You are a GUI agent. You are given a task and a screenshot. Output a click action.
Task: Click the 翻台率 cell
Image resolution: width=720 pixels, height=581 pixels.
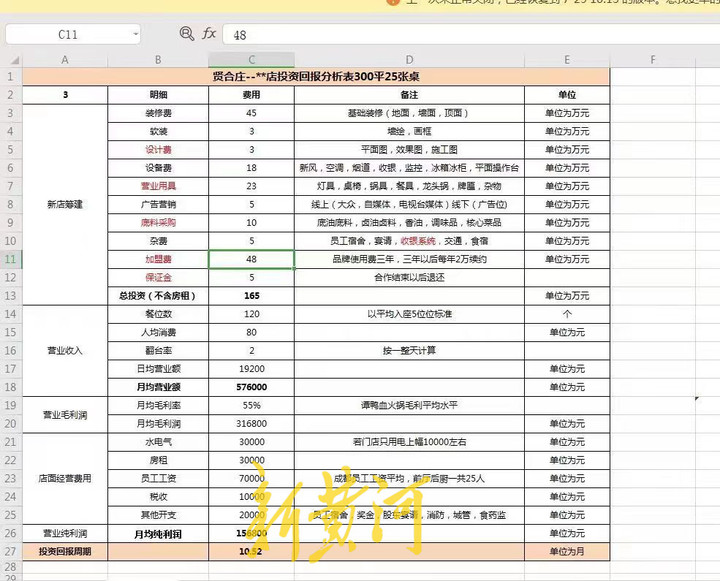158,350
